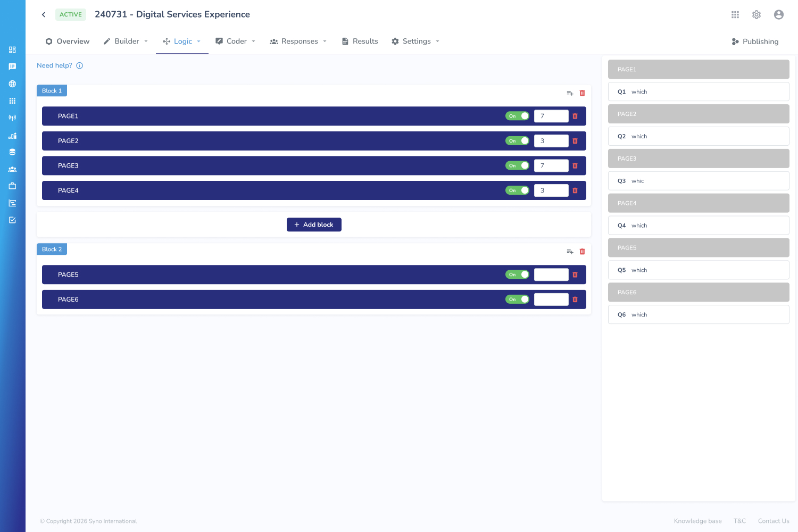Open the gear settings icon in header
The image size is (798, 532).
tap(757, 15)
